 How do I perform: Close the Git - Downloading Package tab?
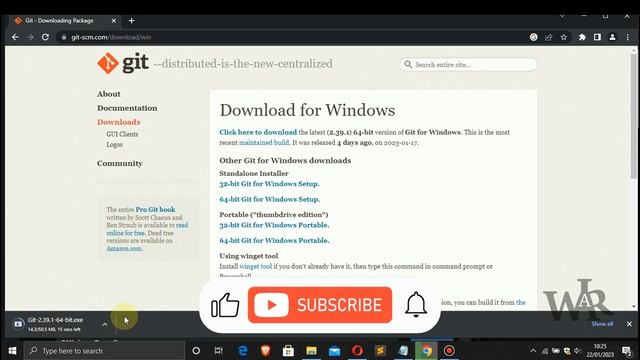113,20
